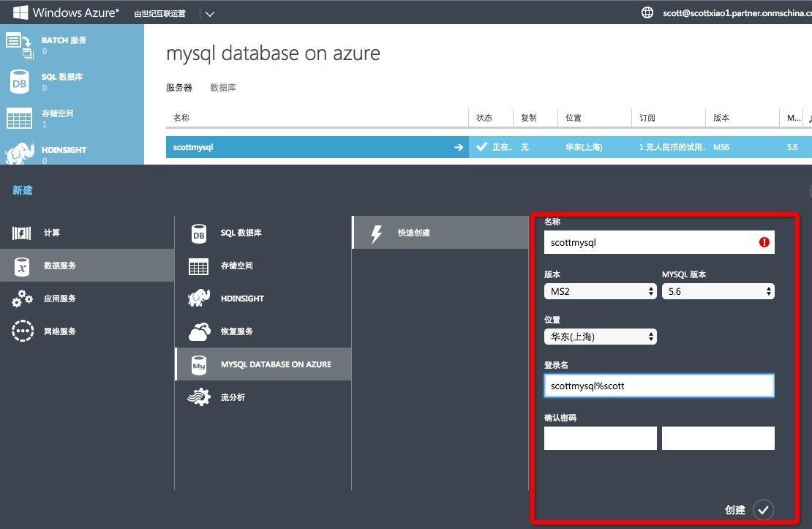Choose SQL 数据库 in the new menu
Viewport: 812px width, 529px height.
[x=263, y=233]
